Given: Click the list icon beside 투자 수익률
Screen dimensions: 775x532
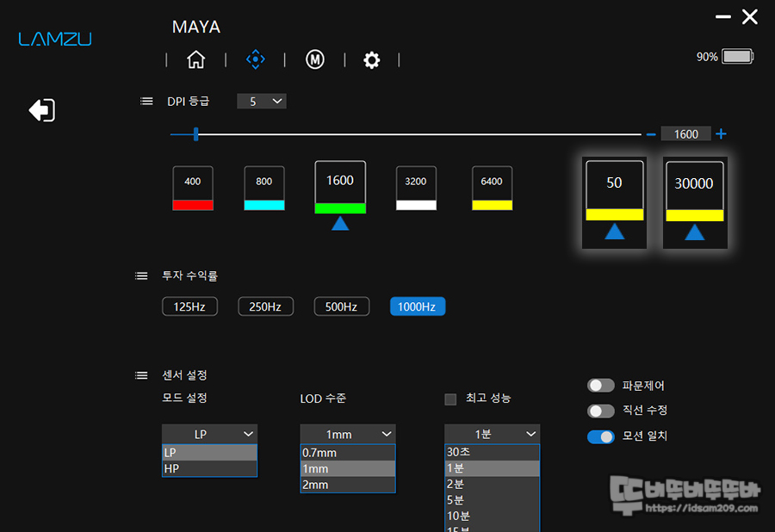Looking at the screenshot, I should tap(141, 275).
